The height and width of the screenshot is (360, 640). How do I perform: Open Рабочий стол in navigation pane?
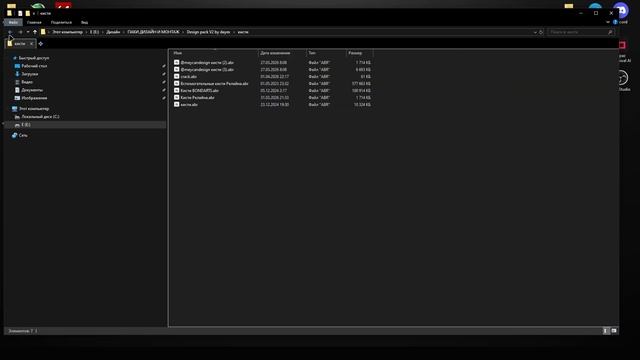click(34, 66)
